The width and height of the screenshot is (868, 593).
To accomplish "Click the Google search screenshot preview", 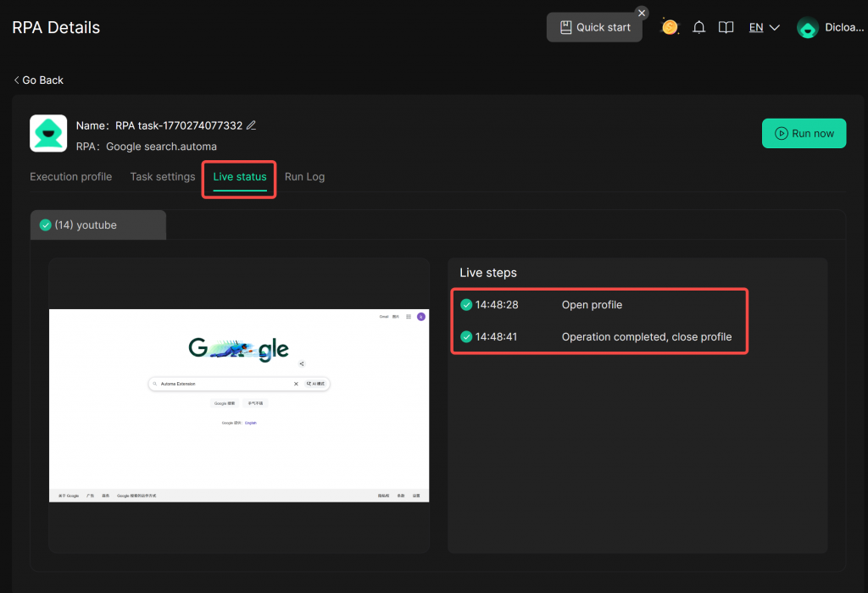I will point(239,405).
